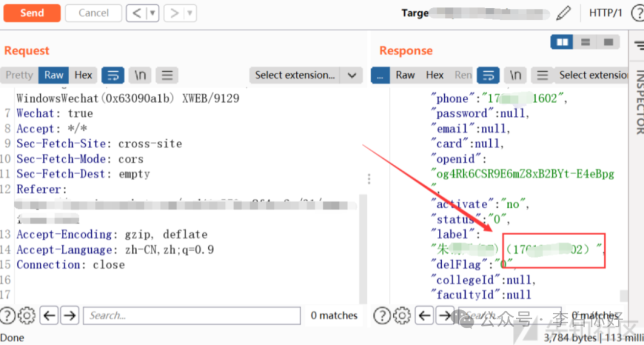
Task: Open Request search settings gear
Action: (x=26, y=315)
